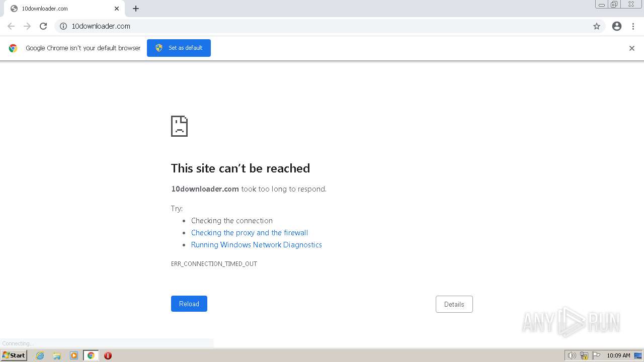Open Running Windows Network Diagnostics link
Image resolution: width=644 pixels, height=362 pixels.
[257, 245]
